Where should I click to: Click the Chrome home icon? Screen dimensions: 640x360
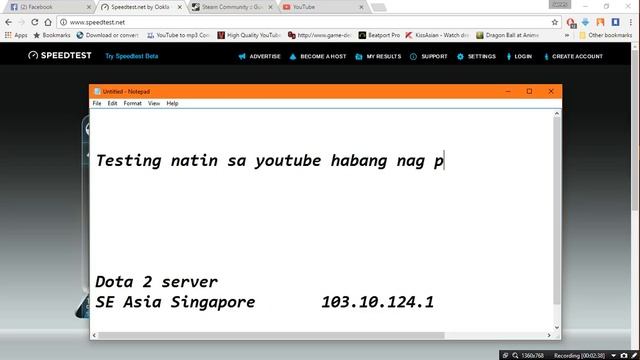tap(48, 22)
